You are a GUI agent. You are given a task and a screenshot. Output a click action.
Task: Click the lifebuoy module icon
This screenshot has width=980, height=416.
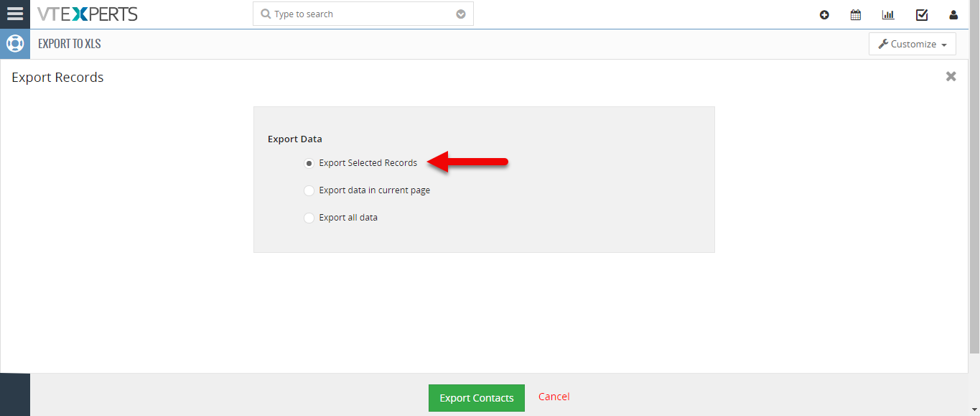coord(15,44)
